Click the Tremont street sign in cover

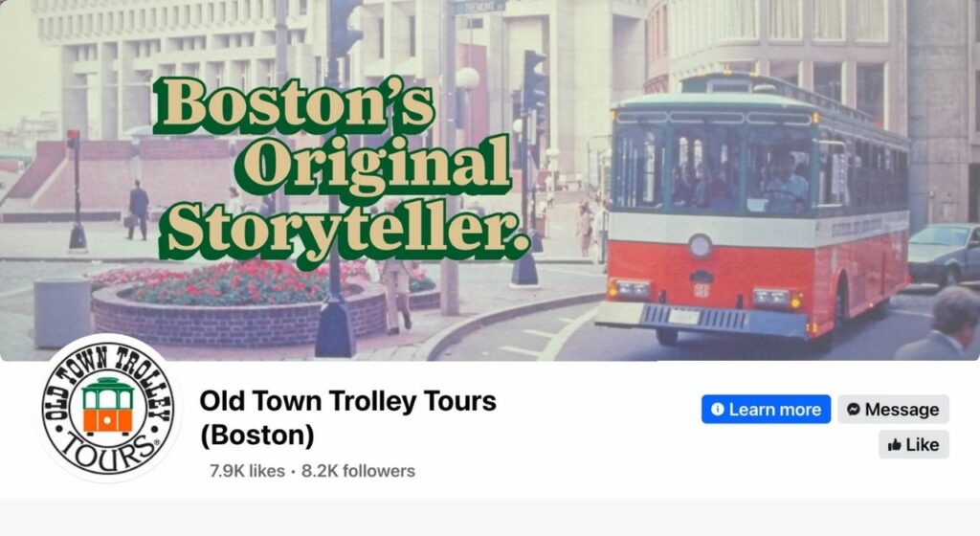(x=479, y=7)
